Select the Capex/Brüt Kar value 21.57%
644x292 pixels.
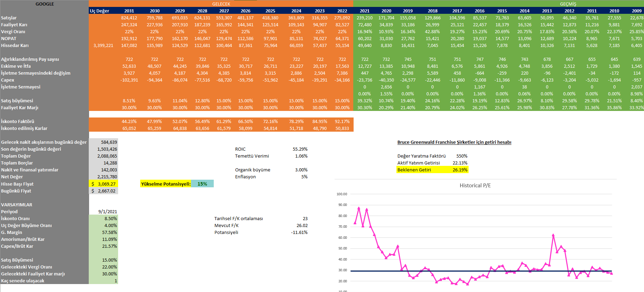[104, 246]
